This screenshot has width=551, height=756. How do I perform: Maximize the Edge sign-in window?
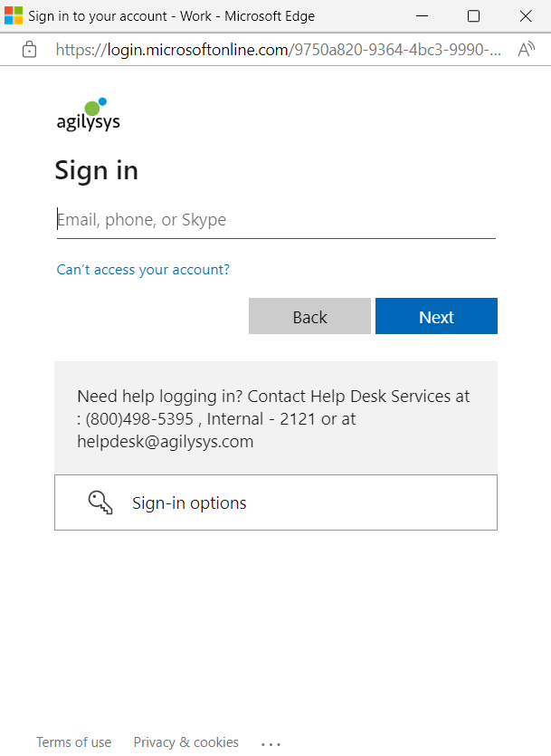pos(473,16)
